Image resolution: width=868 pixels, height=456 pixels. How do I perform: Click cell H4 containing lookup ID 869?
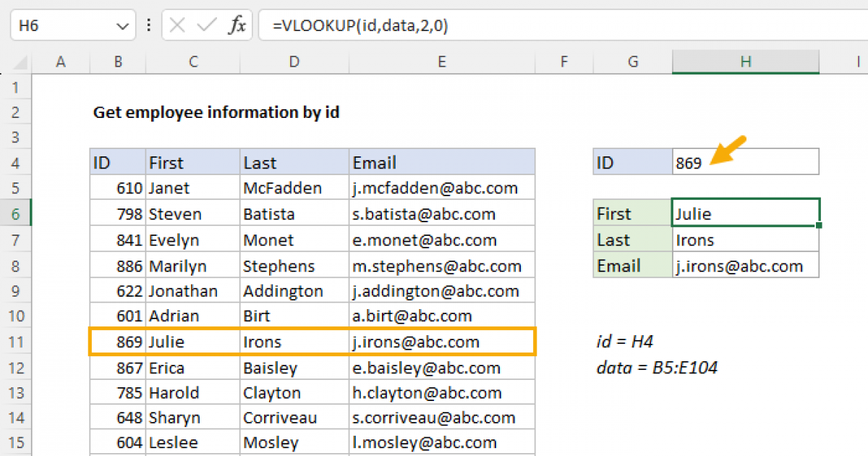click(x=746, y=162)
